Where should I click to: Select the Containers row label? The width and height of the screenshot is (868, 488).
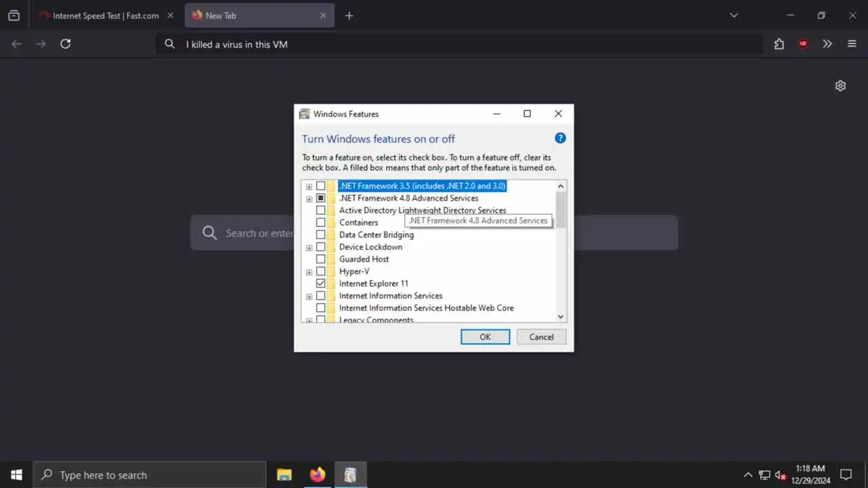[359, 222]
